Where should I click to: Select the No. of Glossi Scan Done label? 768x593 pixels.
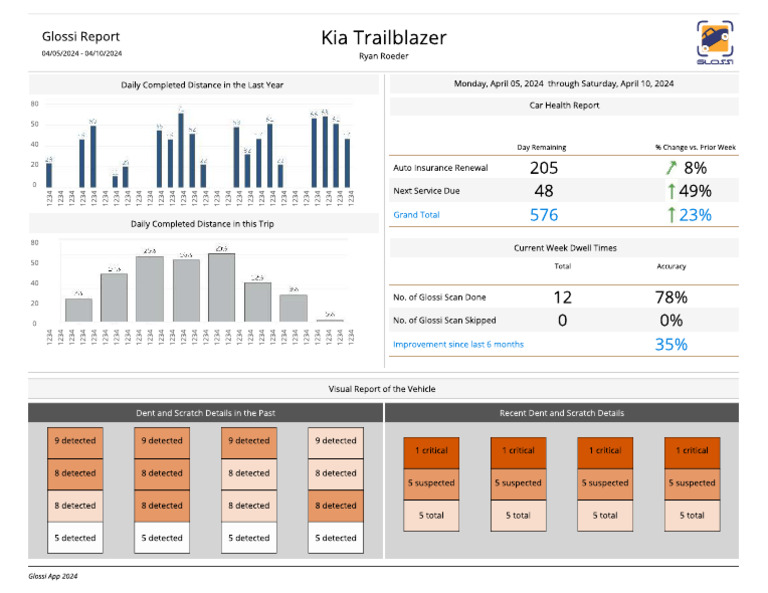point(439,297)
